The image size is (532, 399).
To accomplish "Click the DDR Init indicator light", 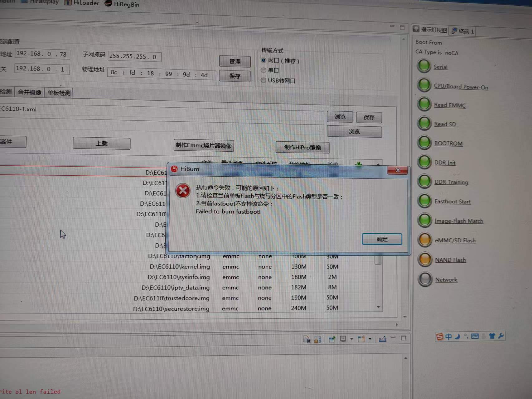I will (x=424, y=162).
